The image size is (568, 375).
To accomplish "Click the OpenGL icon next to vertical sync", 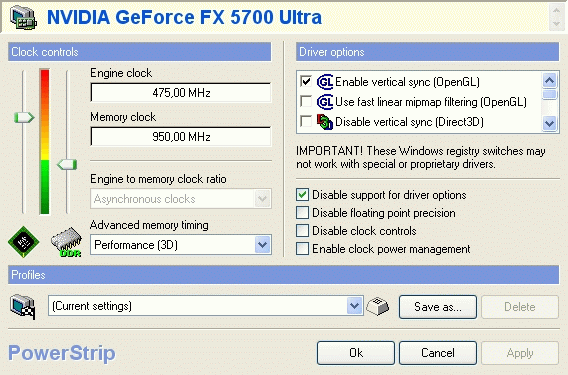I will [325, 82].
